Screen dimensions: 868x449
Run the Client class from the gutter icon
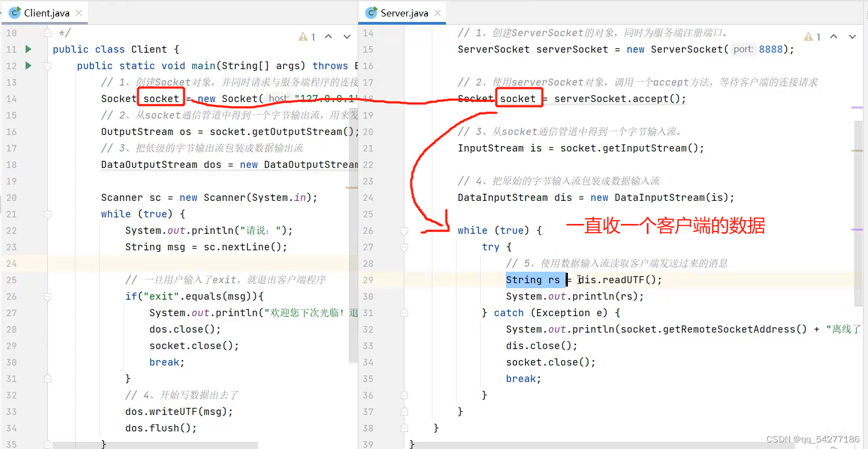point(29,49)
